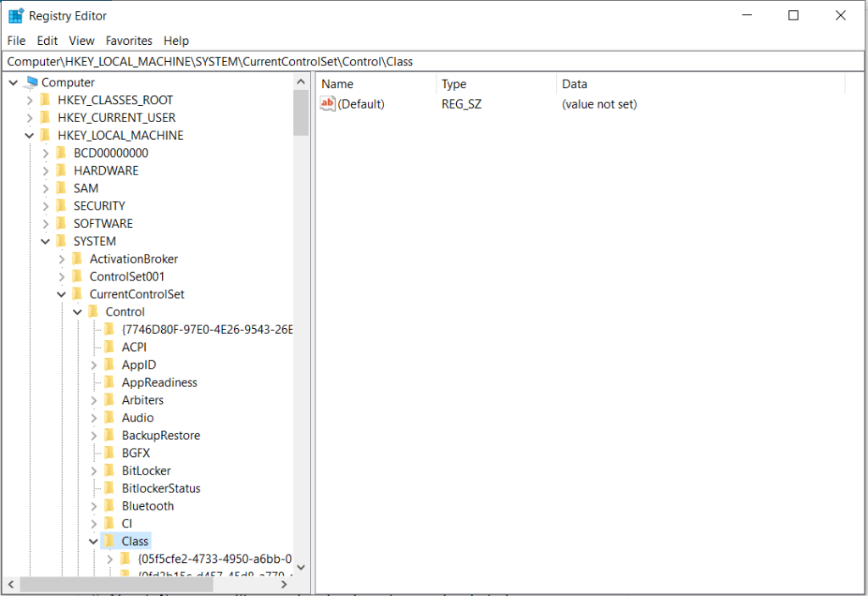Select the Bluetooth key label
The width and height of the screenshot is (868, 596).
pyautogui.click(x=147, y=506)
